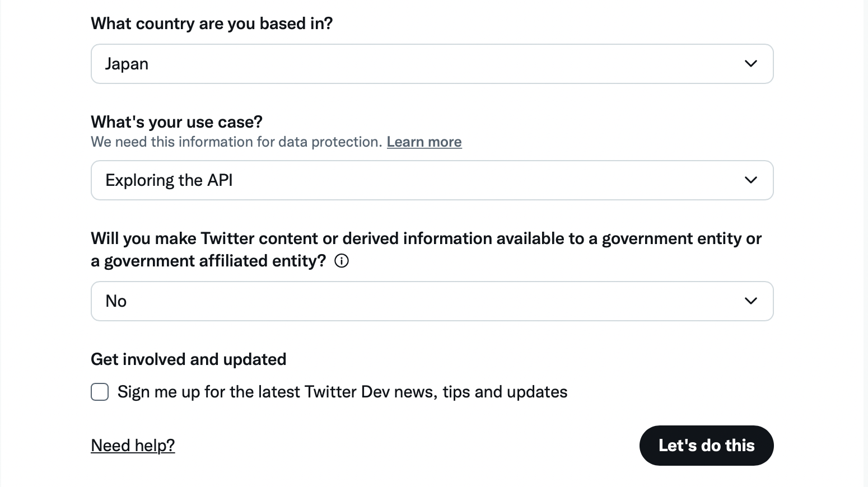
Task: Open the use case dropdown
Action: (x=432, y=180)
